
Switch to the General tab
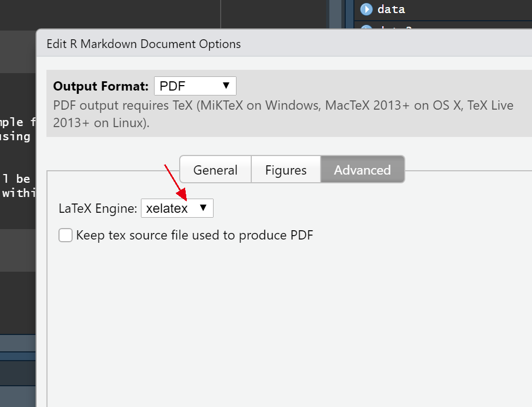coord(215,170)
